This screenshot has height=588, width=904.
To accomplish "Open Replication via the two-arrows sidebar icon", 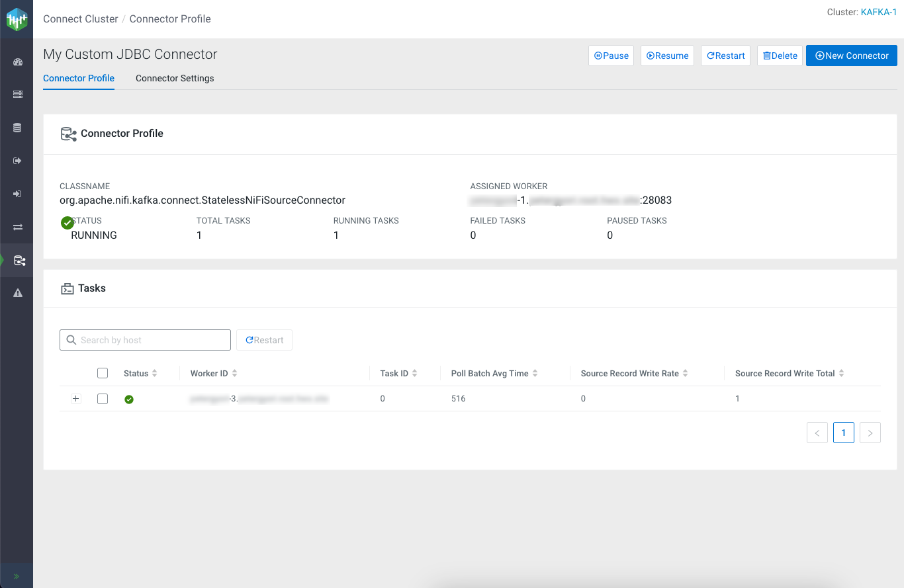I will coord(18,227).
